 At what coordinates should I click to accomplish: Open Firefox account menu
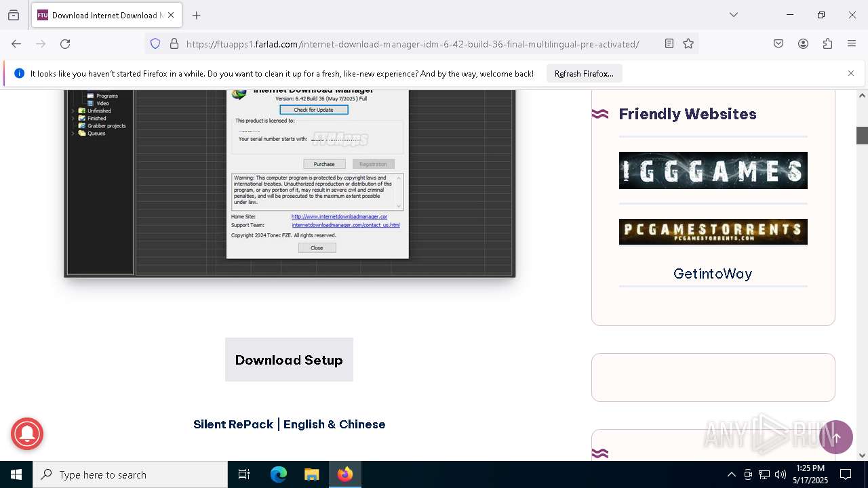pos(803,43)
